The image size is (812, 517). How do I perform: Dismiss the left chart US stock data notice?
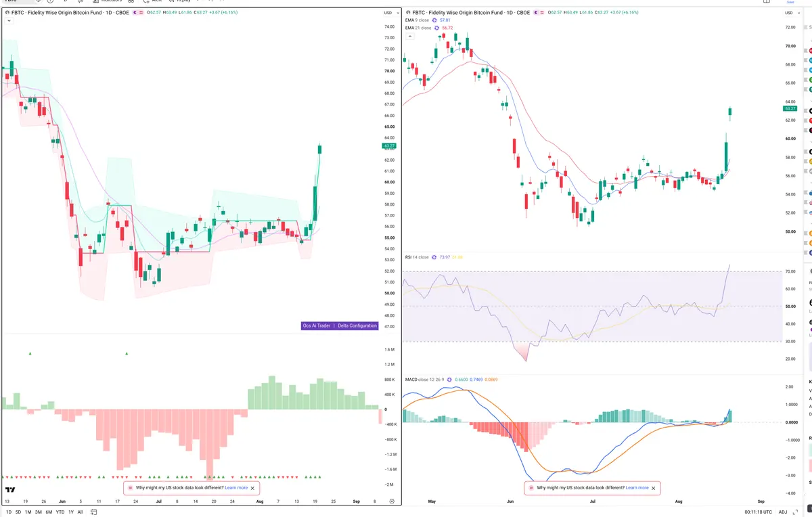(x=253, y=487)
